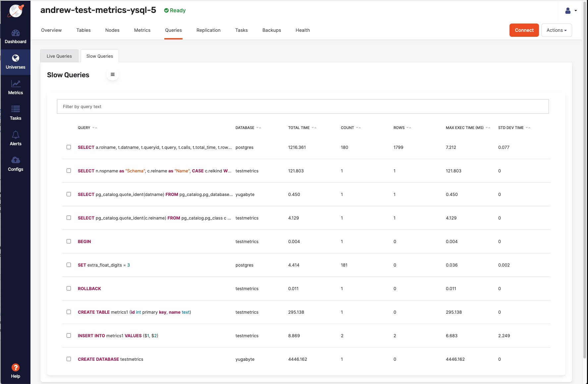Click the green Ready status indicator
Viewport: 588px width, 384px height.
(x=175, y=11)
